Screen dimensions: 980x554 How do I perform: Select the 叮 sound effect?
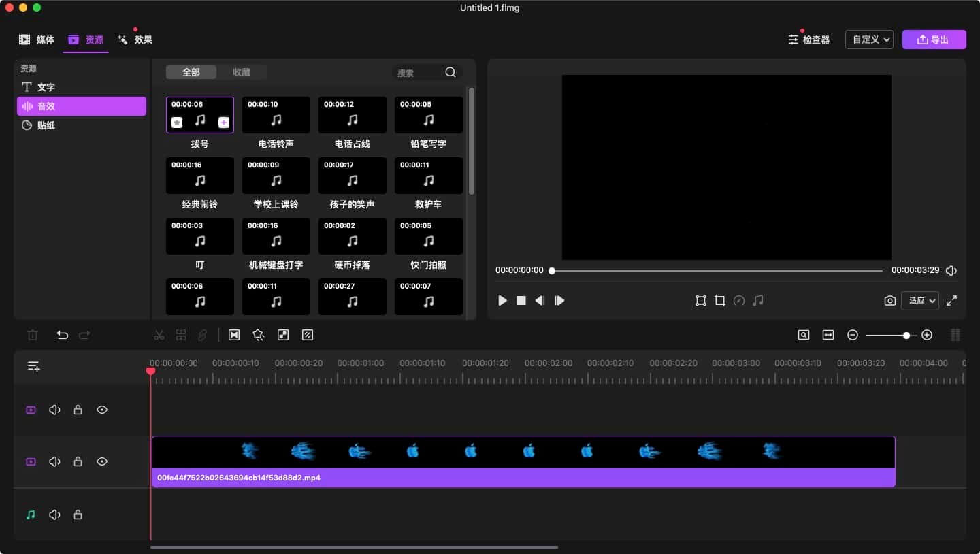(200, 236)
